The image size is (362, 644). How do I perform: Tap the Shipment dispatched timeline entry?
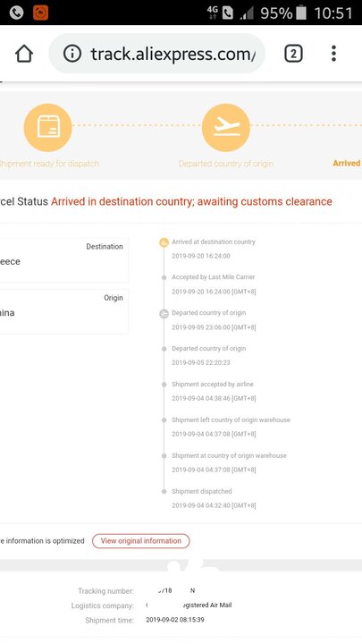[214, 498]
